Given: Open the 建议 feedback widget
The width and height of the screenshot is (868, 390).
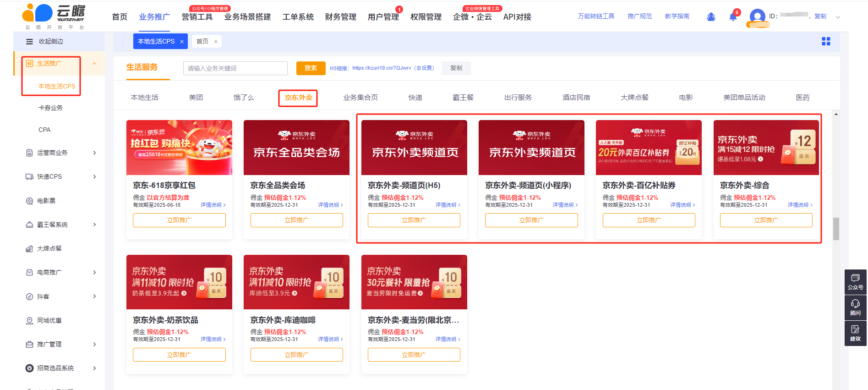Looking at the screenshot, I should pos(855,333).
